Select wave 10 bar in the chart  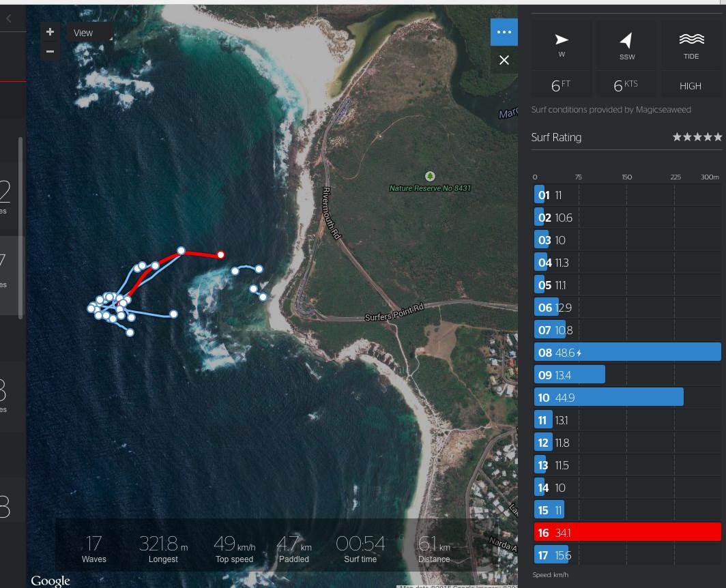[609, 398]
